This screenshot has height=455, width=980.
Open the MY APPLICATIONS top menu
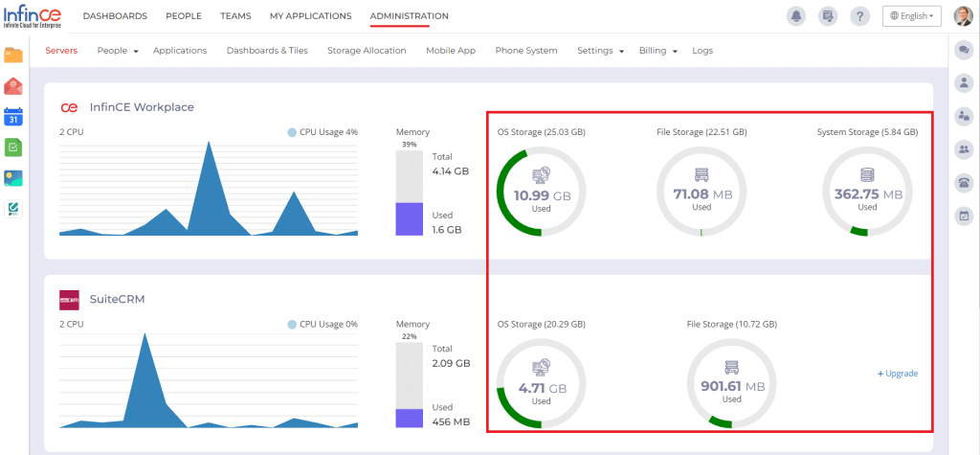[311, 16]
